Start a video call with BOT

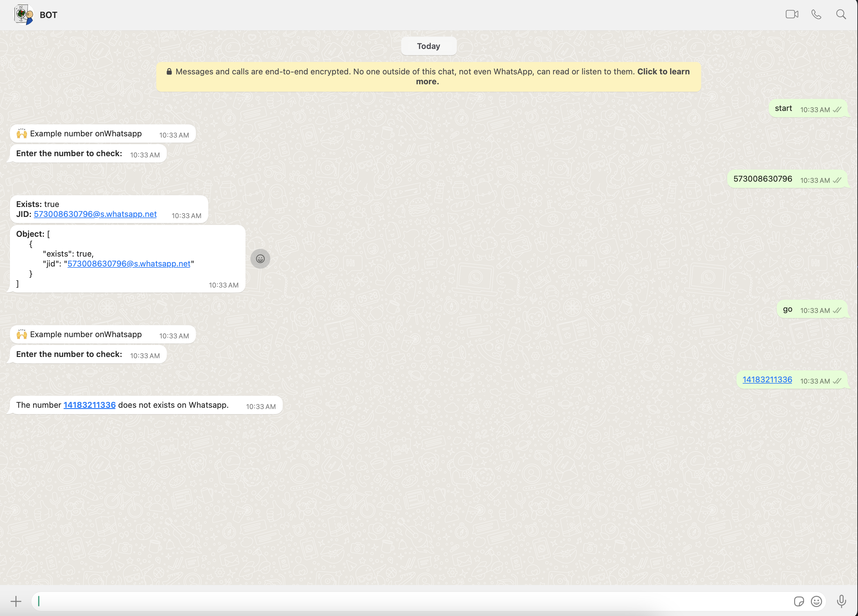(x=792, y=14)
